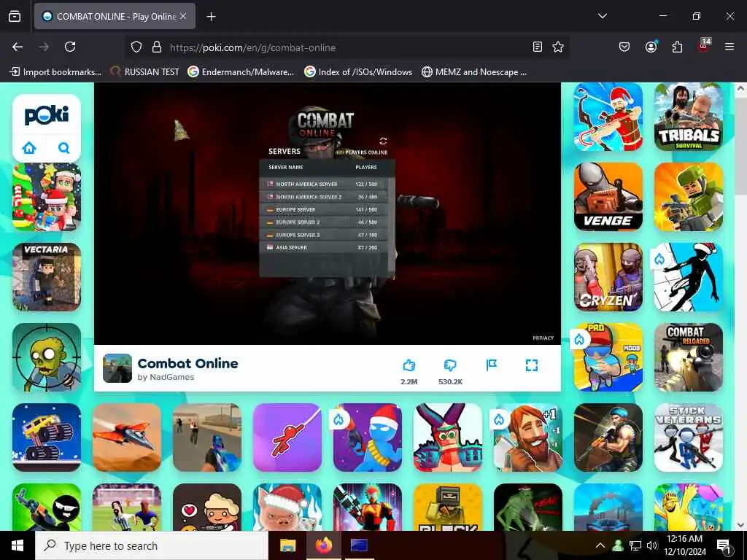Image resolution: width=747 pixels, height=560 pixels.
Task: Click the Poki logo
Action: pyautogui.click(x=47, y=116)
